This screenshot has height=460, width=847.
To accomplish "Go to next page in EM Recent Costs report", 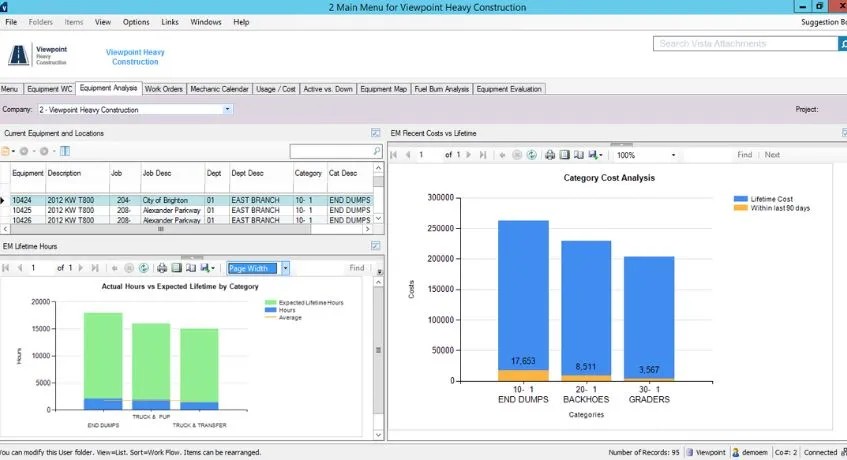I will 468,155.
